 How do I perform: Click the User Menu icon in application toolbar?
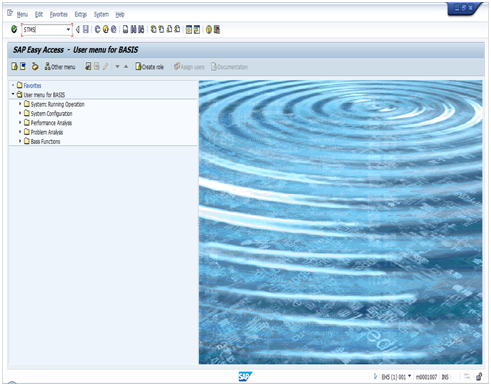14,66
